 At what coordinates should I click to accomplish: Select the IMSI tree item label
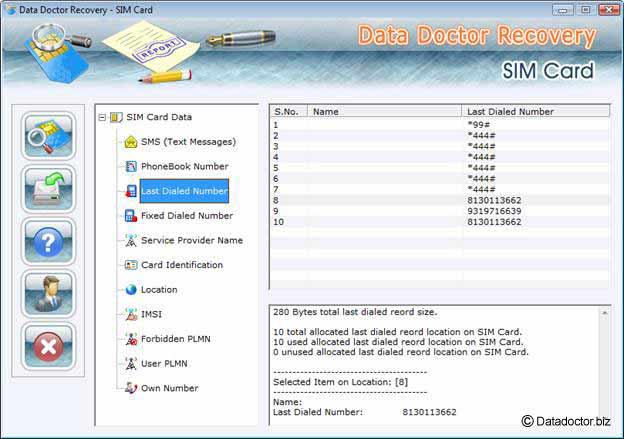pos(151,314)
